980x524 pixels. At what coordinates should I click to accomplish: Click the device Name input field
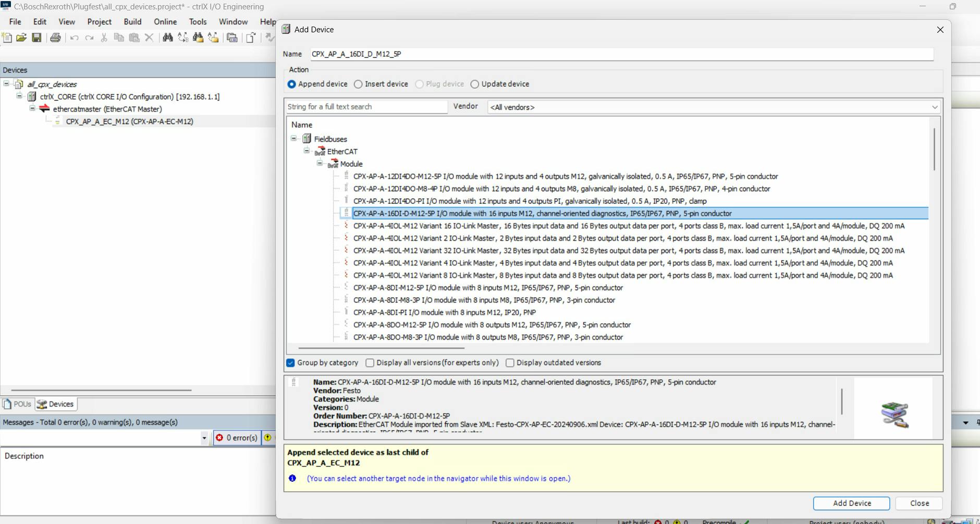click(x=621, y=54)
